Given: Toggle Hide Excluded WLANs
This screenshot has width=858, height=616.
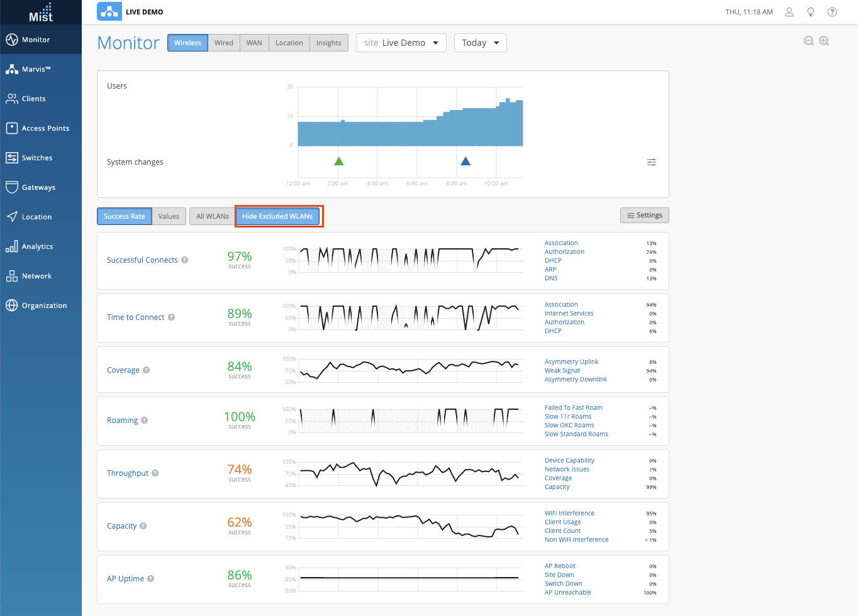Looking at the screenshot, I should 277,216.
